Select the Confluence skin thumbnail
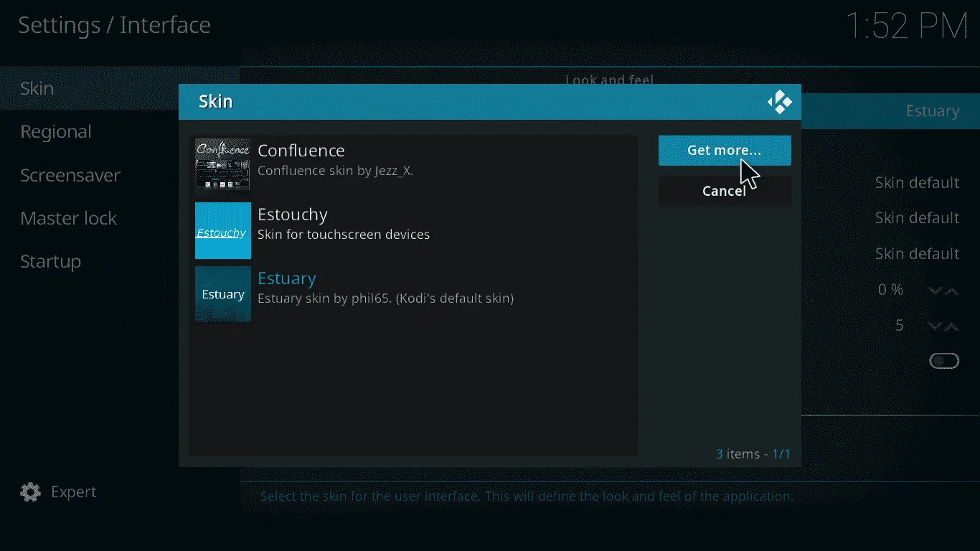Viewport: 980px width, 551px height. pyautogui.click(x=223, y=166)
